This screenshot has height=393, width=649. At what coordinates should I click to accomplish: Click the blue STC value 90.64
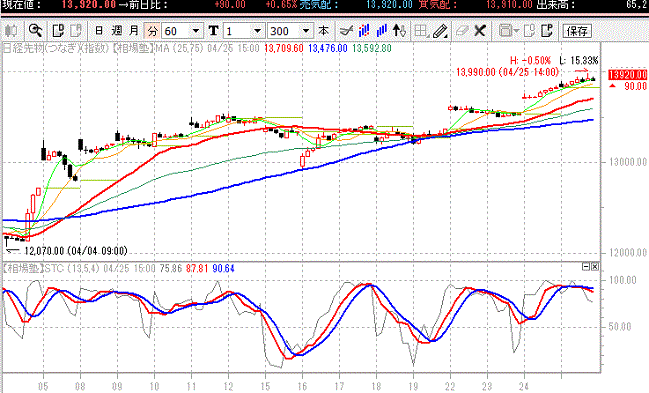click(223, 269)
